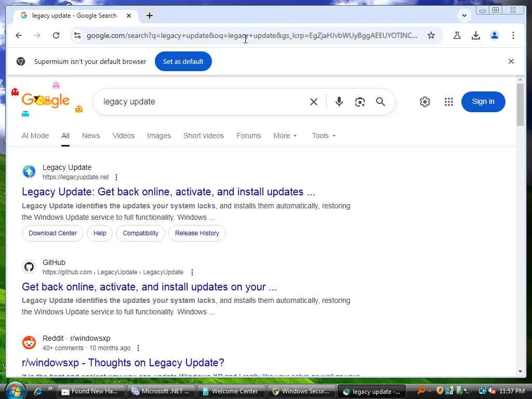Start voice search with microphone

pos(339,102)
